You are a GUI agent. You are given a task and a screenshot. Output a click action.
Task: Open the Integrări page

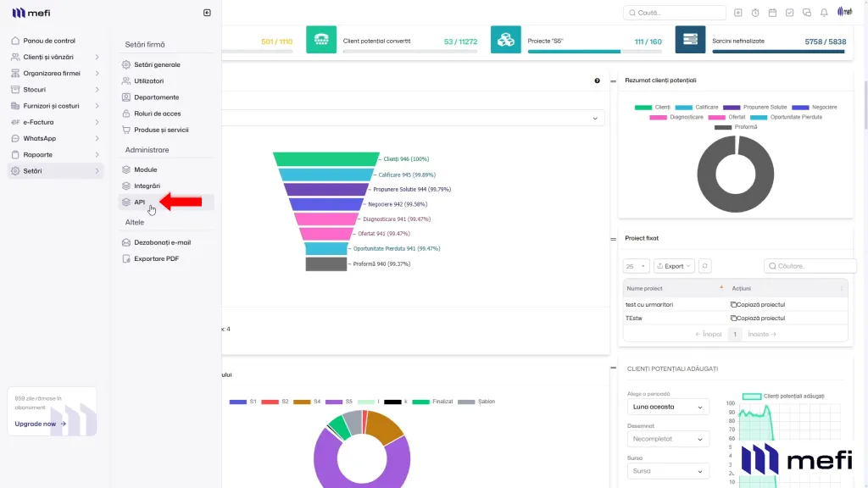coord(147,186)
